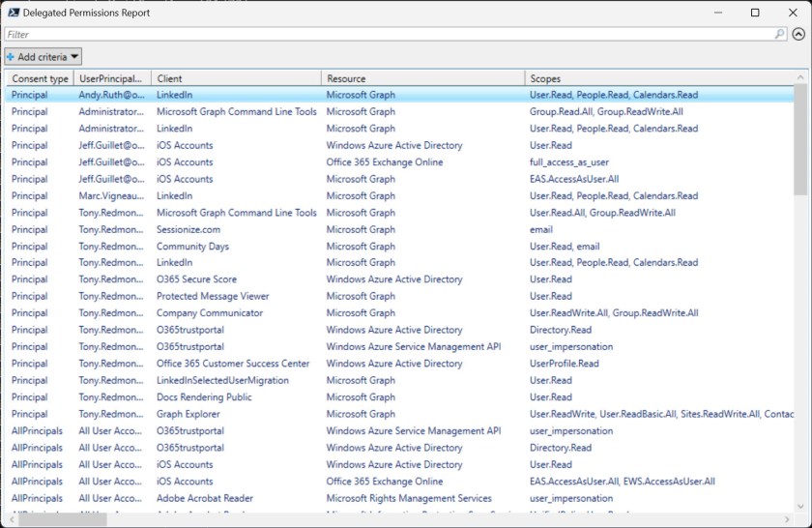Select the 'Community Days' client cell
Image resolution: width=812 pixels, height=528 pixels.
point(192,247)
